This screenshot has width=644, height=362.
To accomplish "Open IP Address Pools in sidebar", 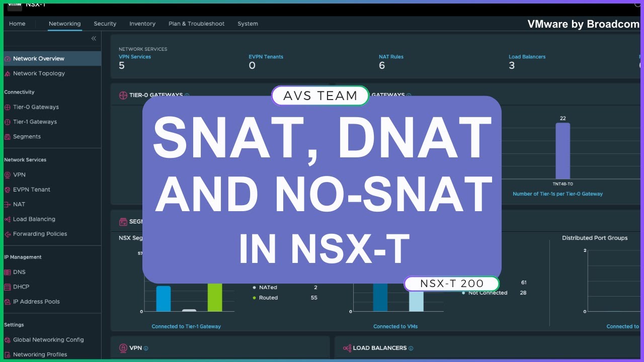I will click(x=36, y=302).
